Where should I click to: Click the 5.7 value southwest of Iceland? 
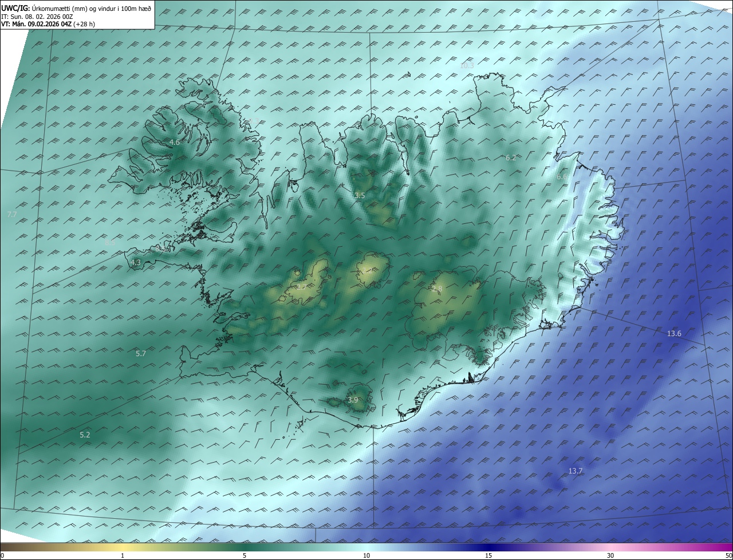click(x=141, y=354)
